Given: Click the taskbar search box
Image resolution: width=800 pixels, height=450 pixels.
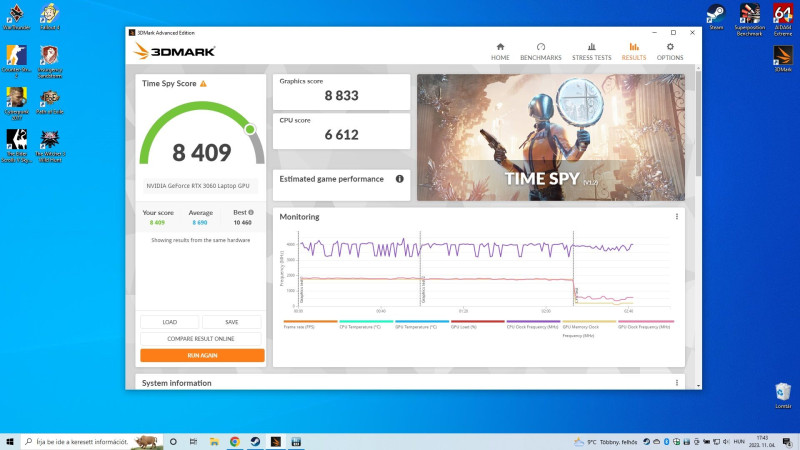Looking at the screenshot, I should coord(92,442).
